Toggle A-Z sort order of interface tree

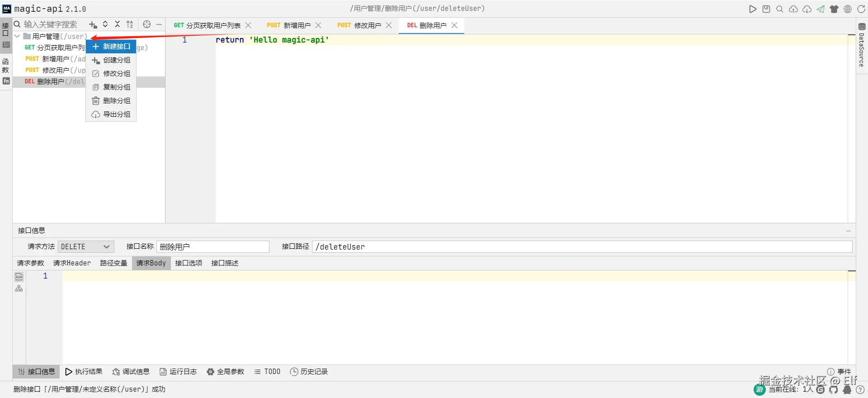click(130, 24)
